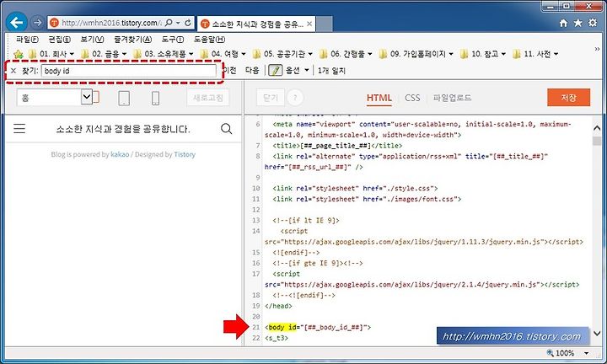Switch to the CSS tab

412,98
